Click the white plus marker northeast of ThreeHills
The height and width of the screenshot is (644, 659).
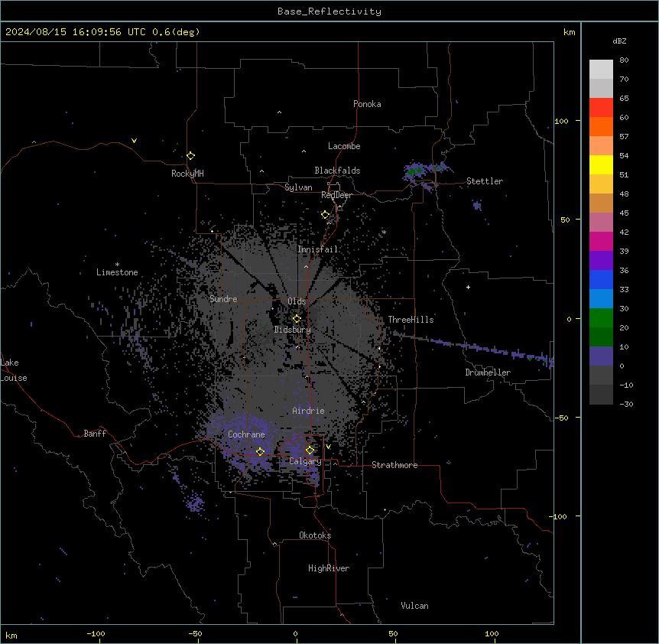pyautogui.click(x=468, y=287)
